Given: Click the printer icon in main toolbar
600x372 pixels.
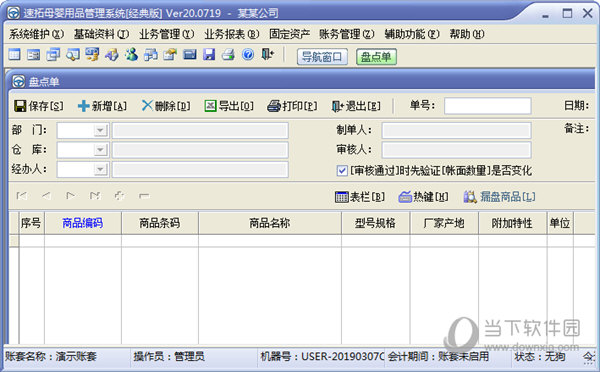Looking at the screenshot, I should (228, 55).
